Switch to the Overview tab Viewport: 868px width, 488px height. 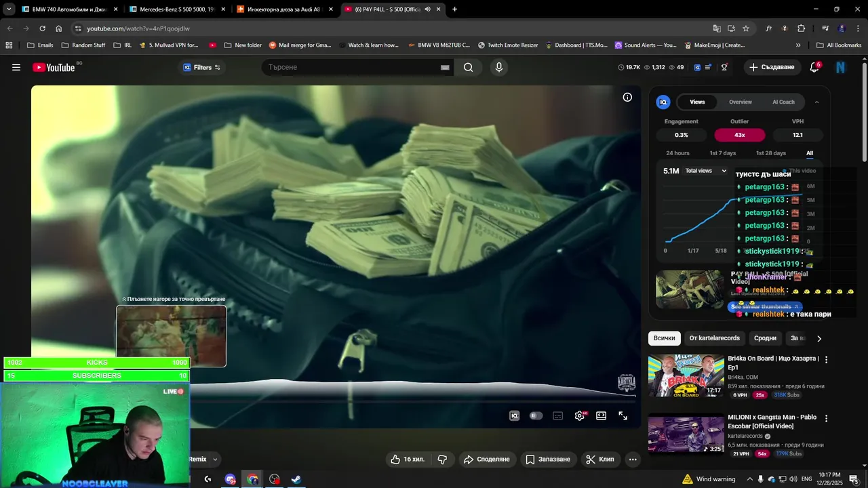coord(741,102)
